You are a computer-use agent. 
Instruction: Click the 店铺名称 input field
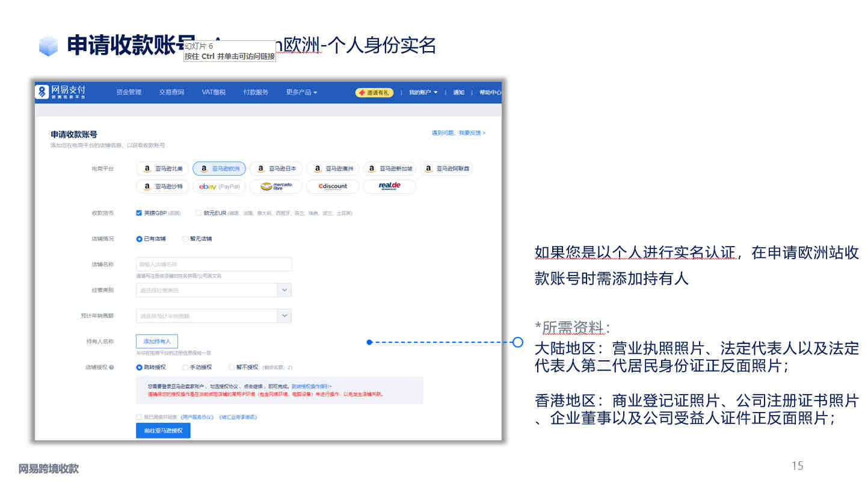pyautogui.click(x=214, y=265)
